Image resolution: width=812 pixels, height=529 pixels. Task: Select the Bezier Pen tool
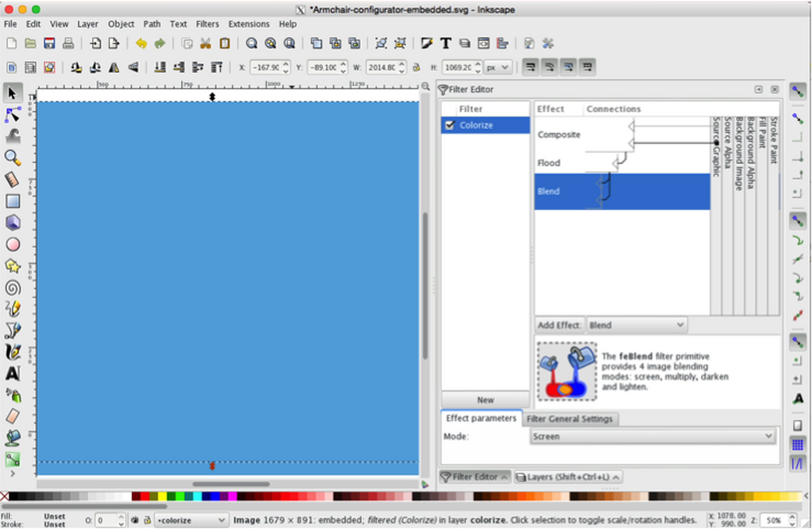[13, 331]
